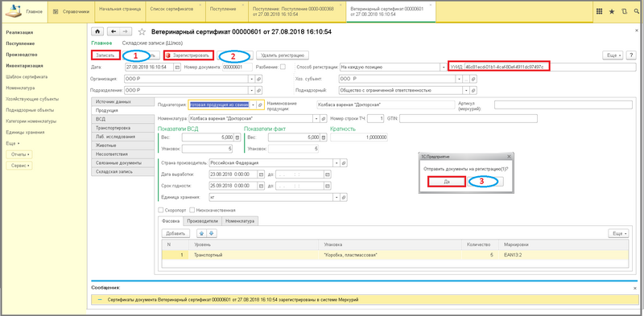Open Шаблон сертификата sidebar link
This screenshot has width=644, height=316.
(x=27, y=76)
